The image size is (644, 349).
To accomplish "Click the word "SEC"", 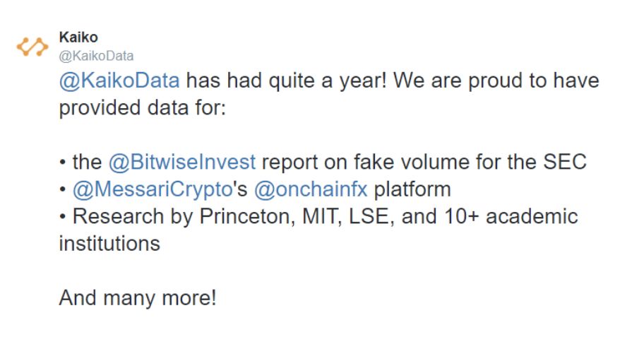I will pos(565,162).
